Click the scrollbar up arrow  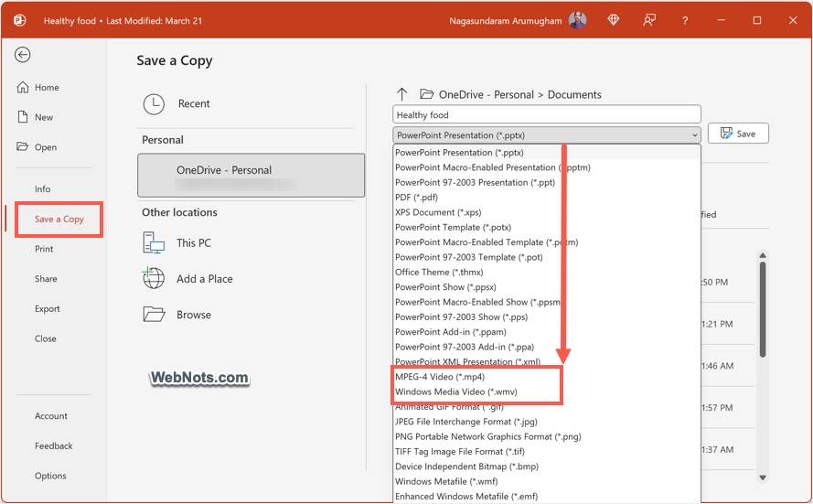coord(763,255)
